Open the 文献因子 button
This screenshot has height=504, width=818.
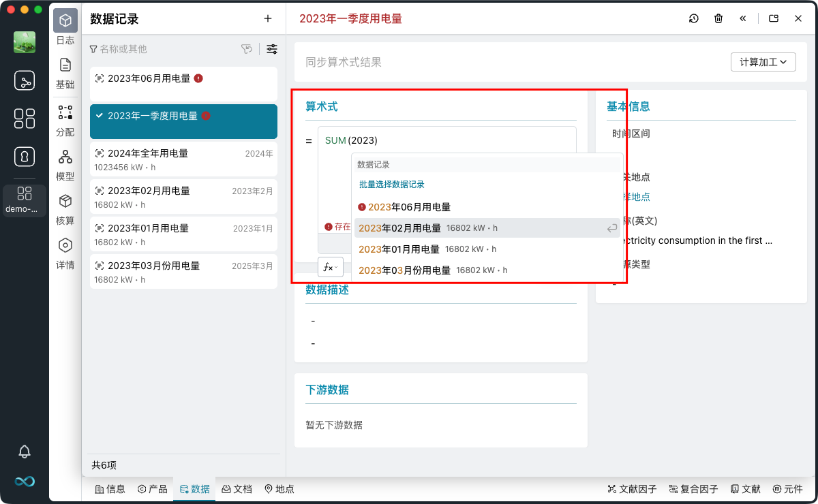coord(632,489)
